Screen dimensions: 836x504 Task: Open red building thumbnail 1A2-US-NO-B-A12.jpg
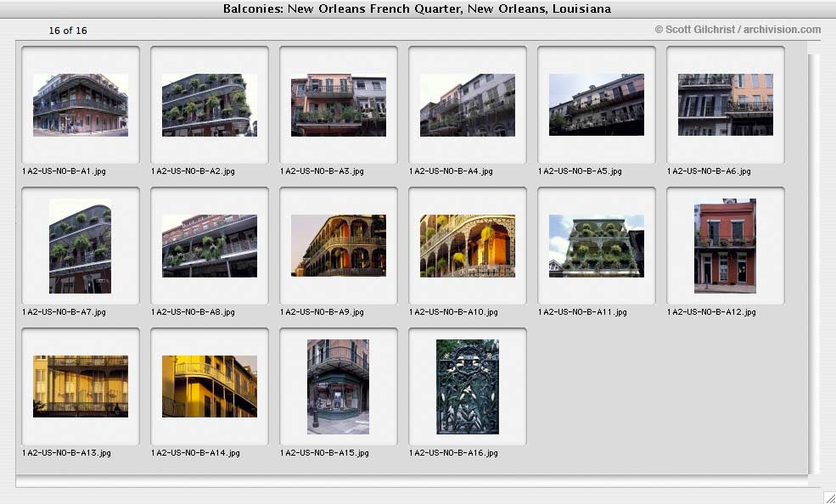725,246
